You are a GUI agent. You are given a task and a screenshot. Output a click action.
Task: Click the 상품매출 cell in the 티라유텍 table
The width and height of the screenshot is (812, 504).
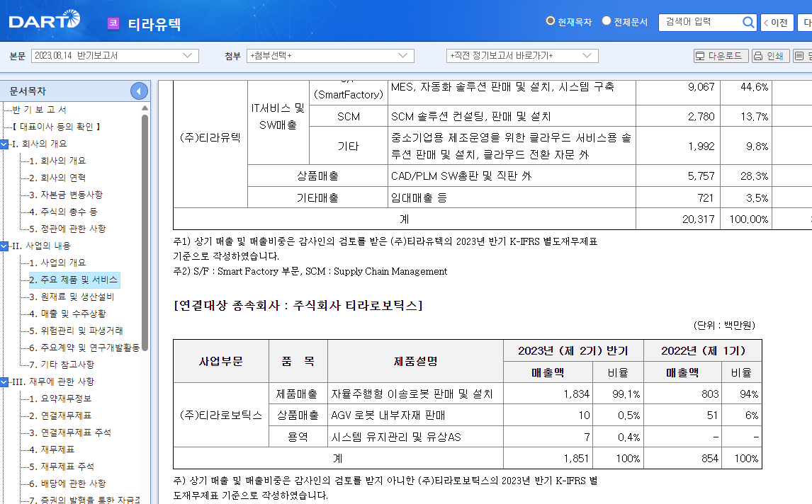pos(317,176)
